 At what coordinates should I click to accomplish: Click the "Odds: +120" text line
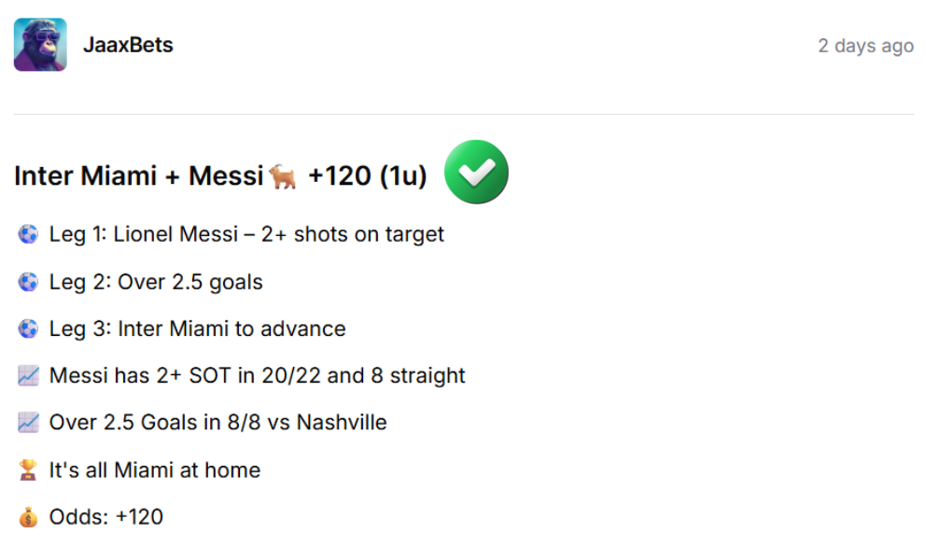(x=105, y=517)
